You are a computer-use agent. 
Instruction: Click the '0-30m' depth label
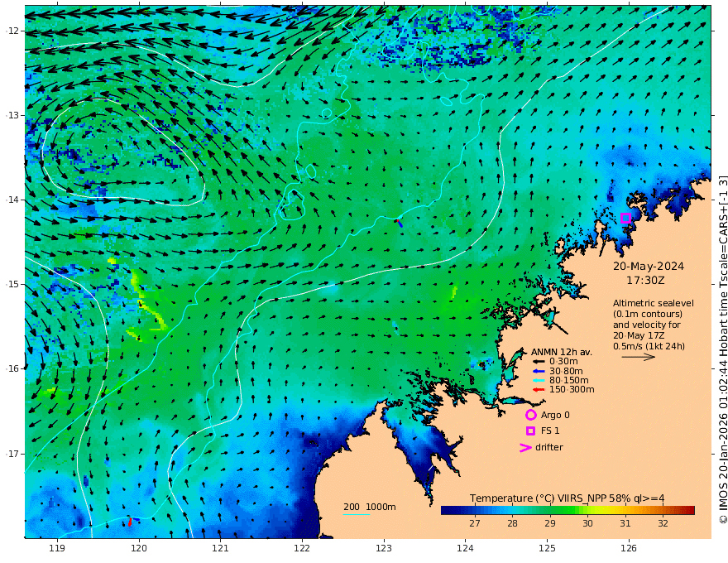[x=563, y=362]
